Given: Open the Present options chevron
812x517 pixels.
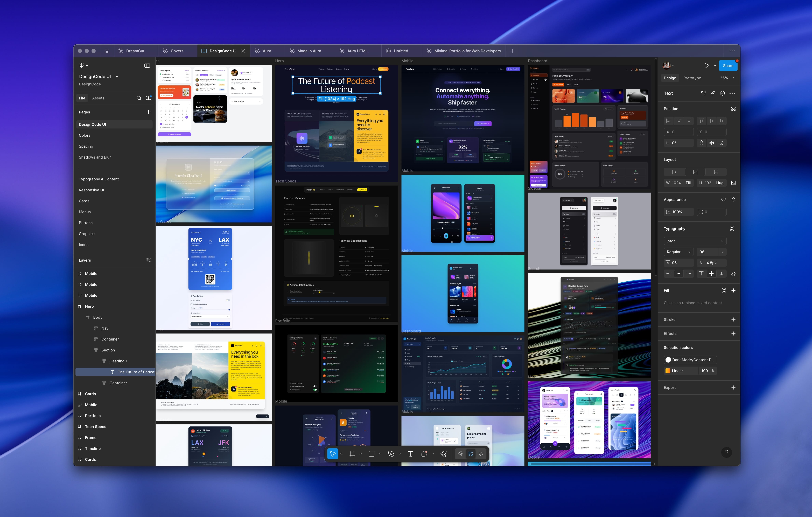Looking at the screenshot, I should tap(715, 66).
